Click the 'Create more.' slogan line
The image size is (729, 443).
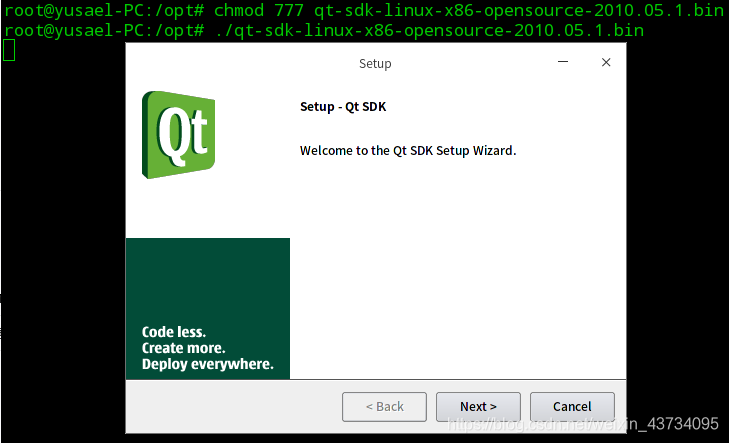click(183, 348)
